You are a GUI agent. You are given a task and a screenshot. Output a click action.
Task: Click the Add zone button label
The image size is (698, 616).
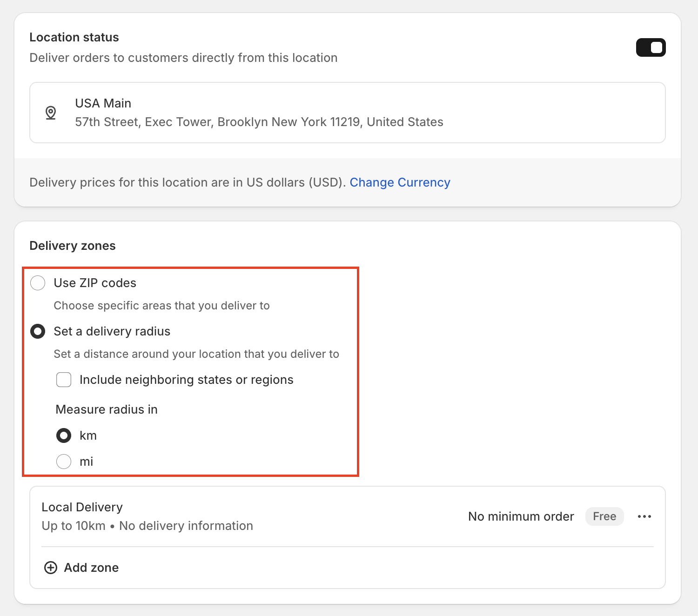[x=91, y=568]
